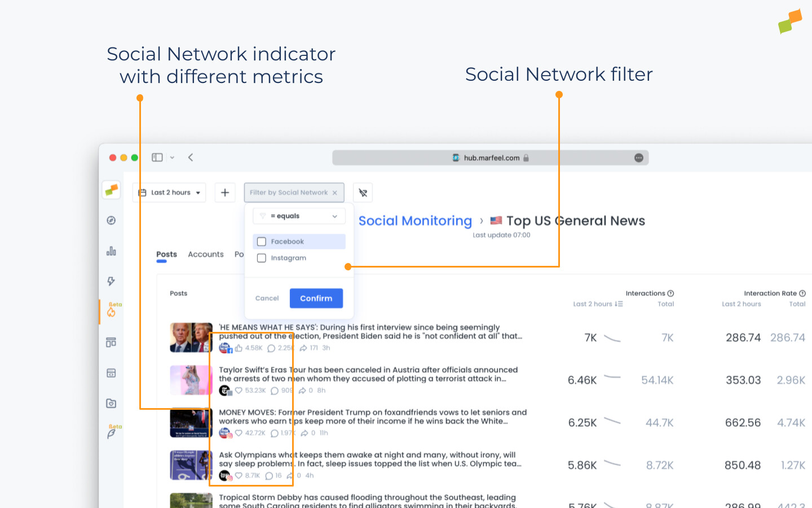Open the Taylor Swift post thumbnail
This screenshot has height=508, width=812.
coord(191,380)
